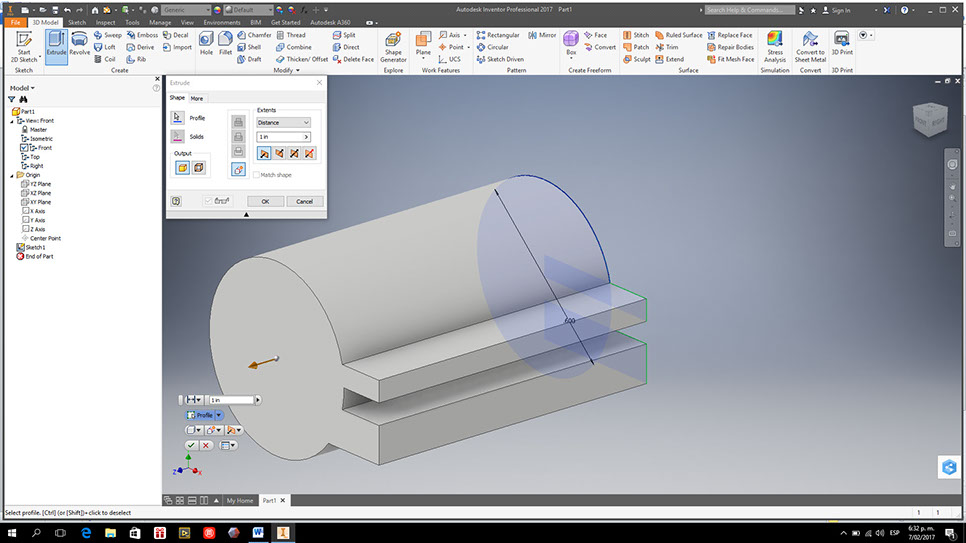
Task: Expand the Profile dropdown in mini-toolbar
Action: pos(219,415)
